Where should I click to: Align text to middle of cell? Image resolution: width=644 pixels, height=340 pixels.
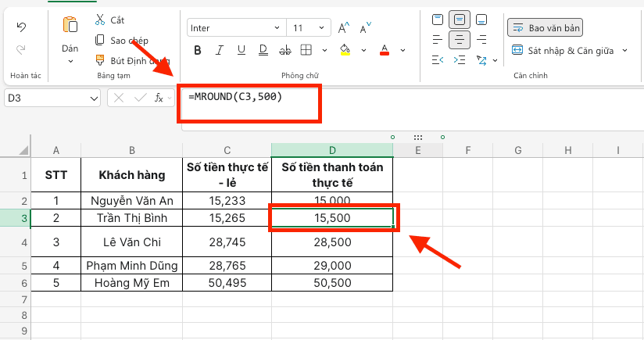pos(460,20)
